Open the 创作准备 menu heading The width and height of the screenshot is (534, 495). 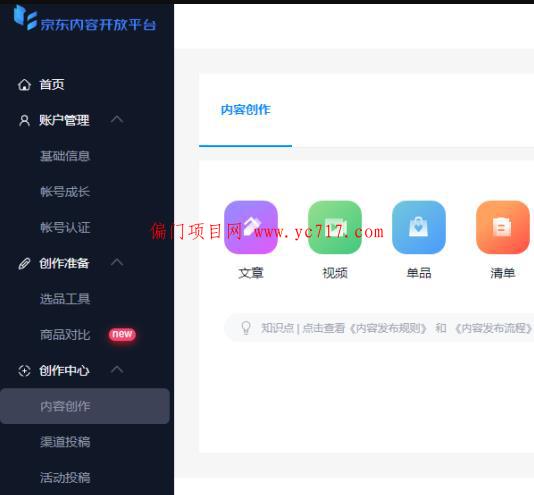(64, 263)
